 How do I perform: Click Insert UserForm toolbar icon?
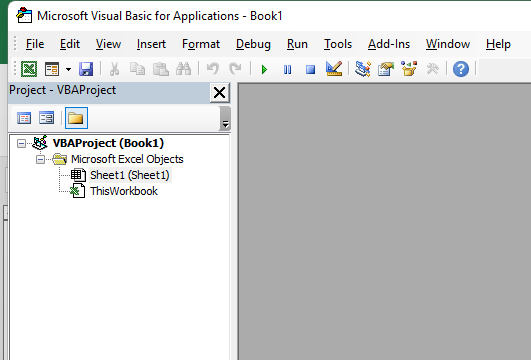(x=52, y=69)
